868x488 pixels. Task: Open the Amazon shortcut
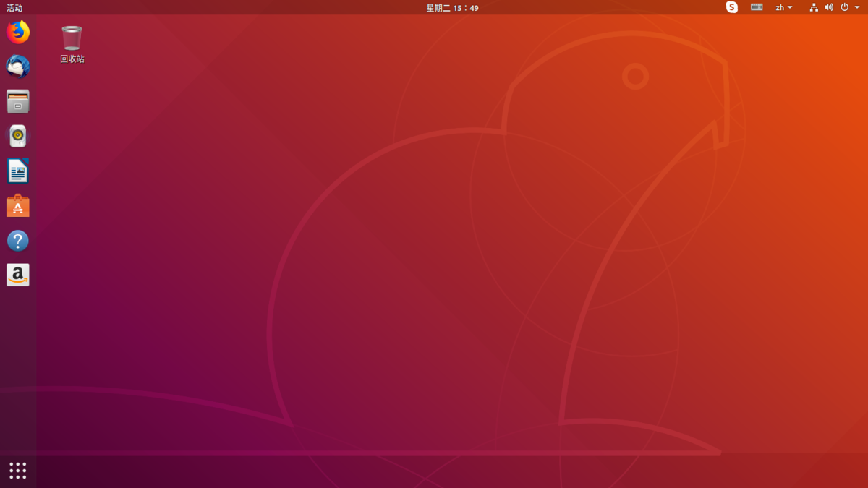[x=17, y=275]
